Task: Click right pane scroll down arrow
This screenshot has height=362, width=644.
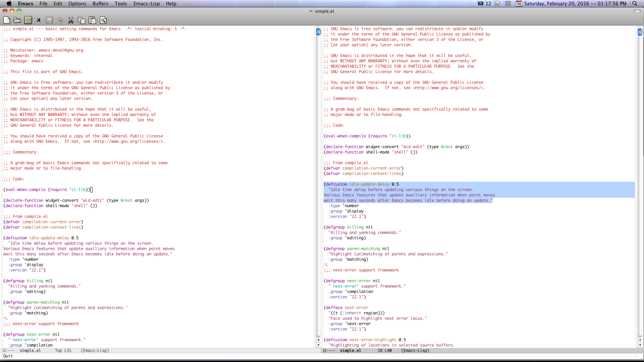Action: pos(640,345)
